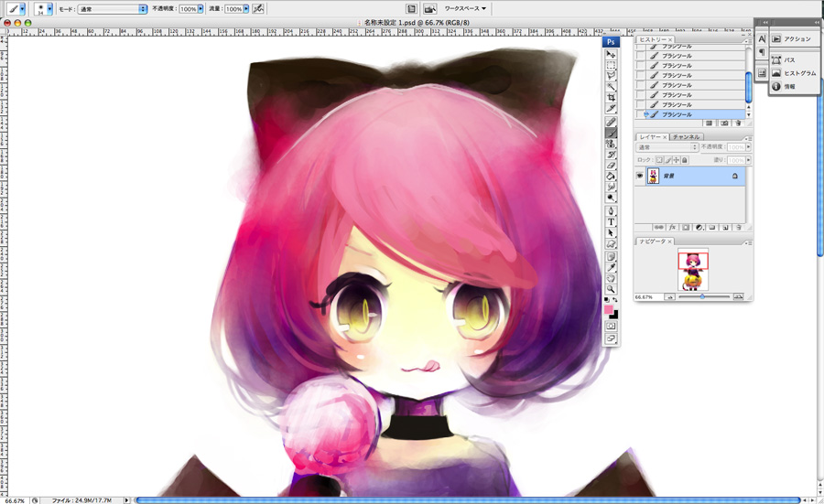824x504 pixels.
Task: Select the Type tool
Action: pyautogui.click(x=611, y=222)
